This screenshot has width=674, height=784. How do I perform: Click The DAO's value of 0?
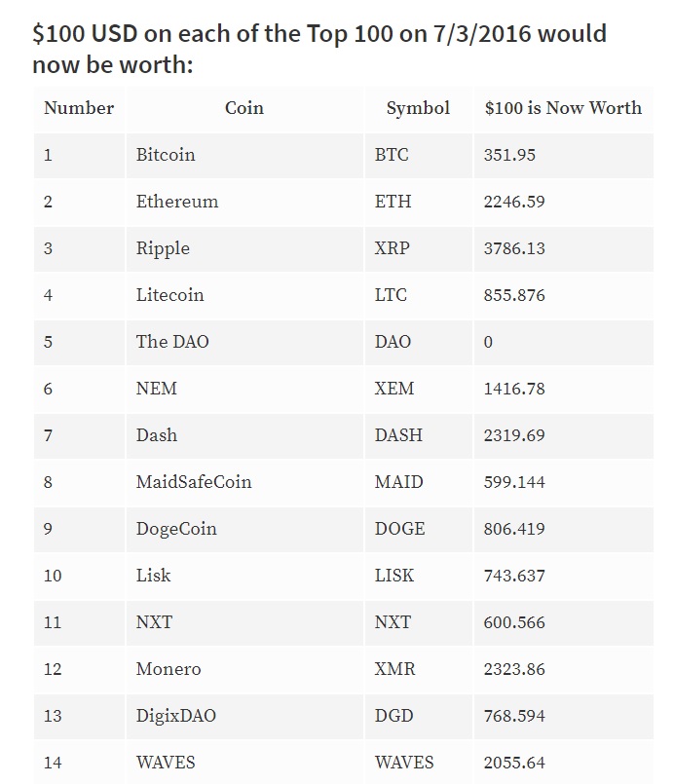[488, 342]
